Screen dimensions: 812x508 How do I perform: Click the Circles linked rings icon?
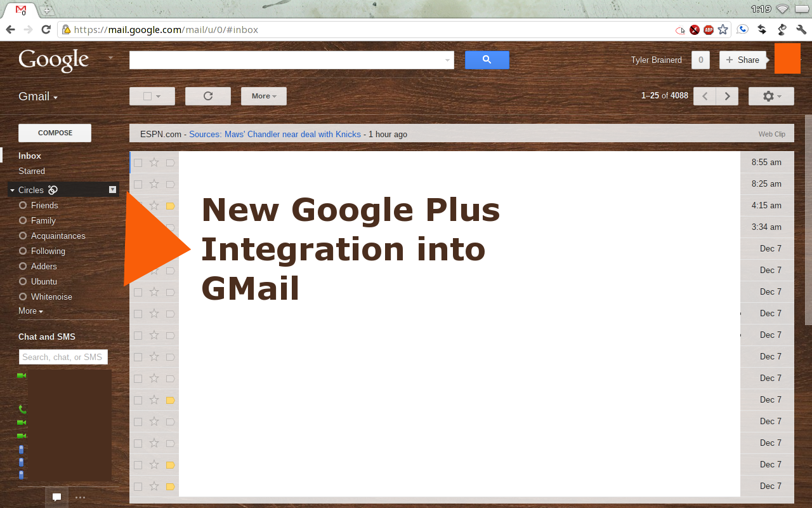pos(53,189)
